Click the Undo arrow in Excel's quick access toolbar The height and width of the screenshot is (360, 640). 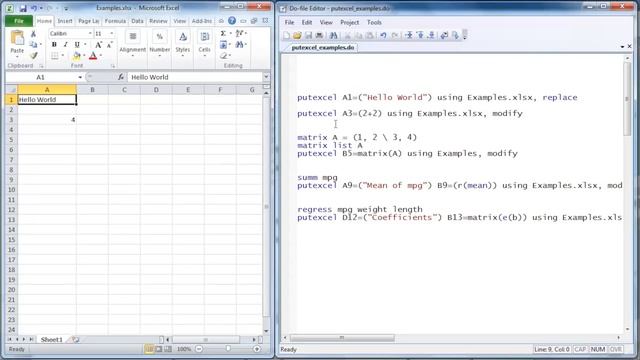pos(34,8)
